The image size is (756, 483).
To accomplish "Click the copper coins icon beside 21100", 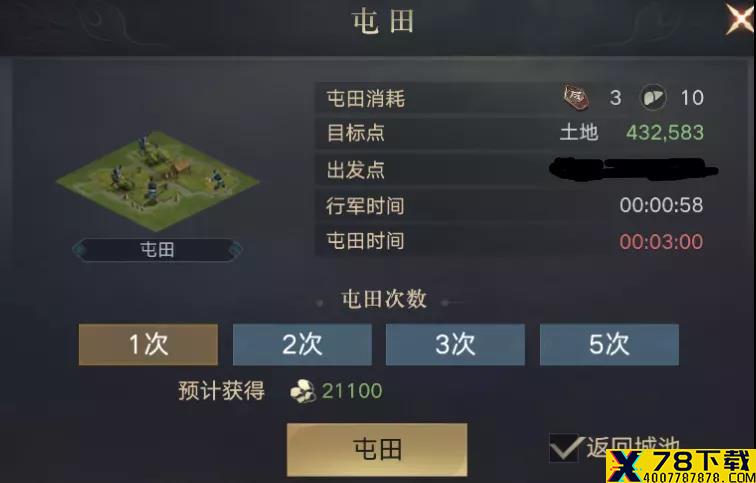I will coord(302,391).
